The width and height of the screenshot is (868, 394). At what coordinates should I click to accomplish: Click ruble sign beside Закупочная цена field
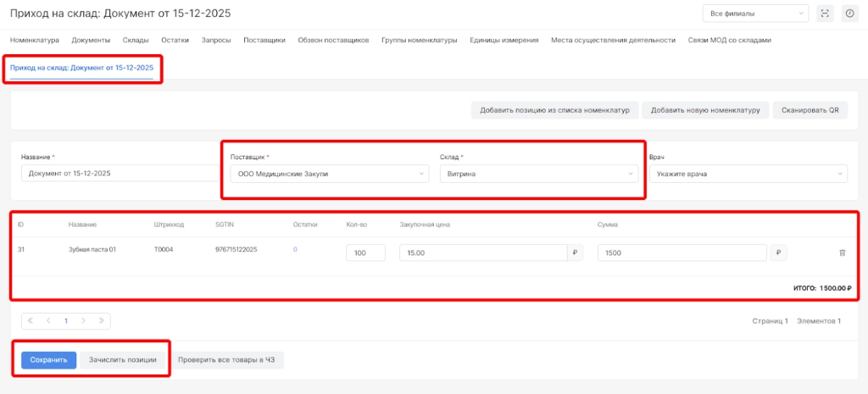pos(576,252)
